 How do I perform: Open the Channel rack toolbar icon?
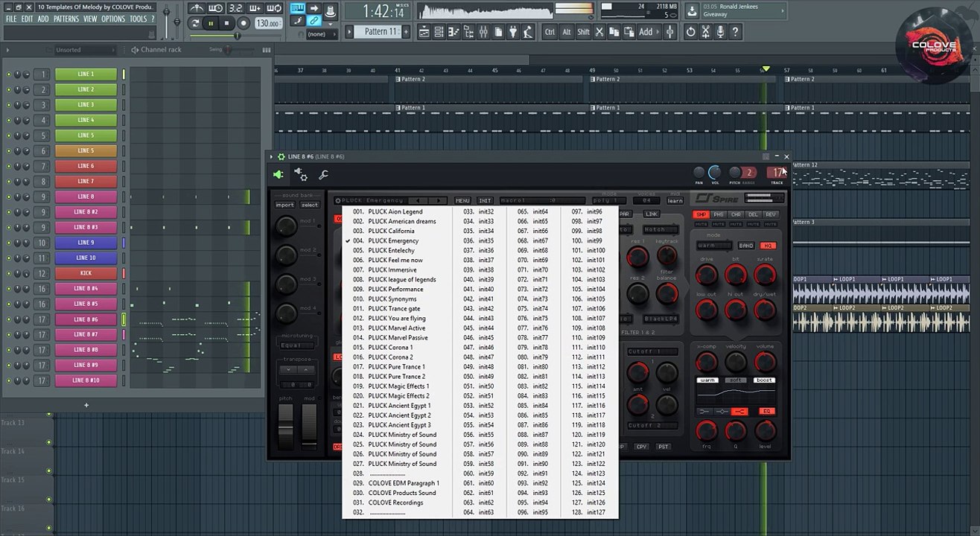pyautogui.click(x=438, y=31)
